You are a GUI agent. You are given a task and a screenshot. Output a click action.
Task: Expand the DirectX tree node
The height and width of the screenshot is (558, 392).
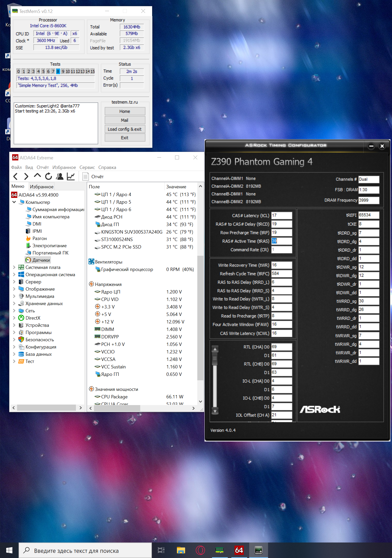(x=14, y=318)
